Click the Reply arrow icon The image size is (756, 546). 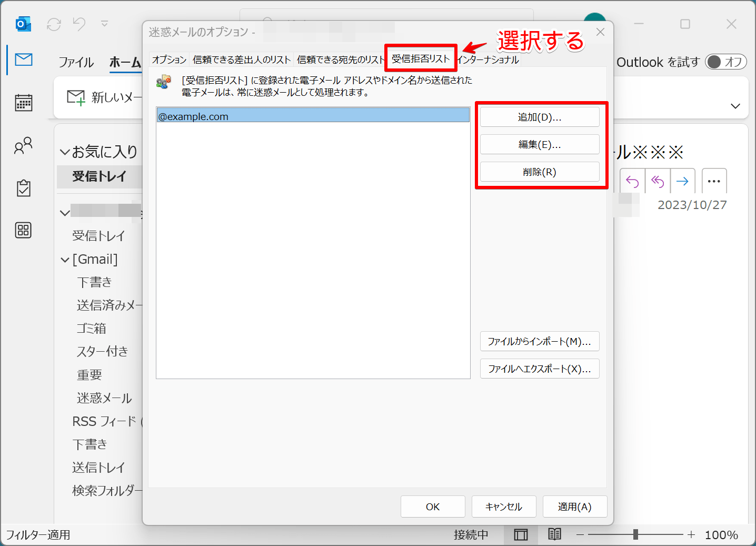tap(632, 182)
